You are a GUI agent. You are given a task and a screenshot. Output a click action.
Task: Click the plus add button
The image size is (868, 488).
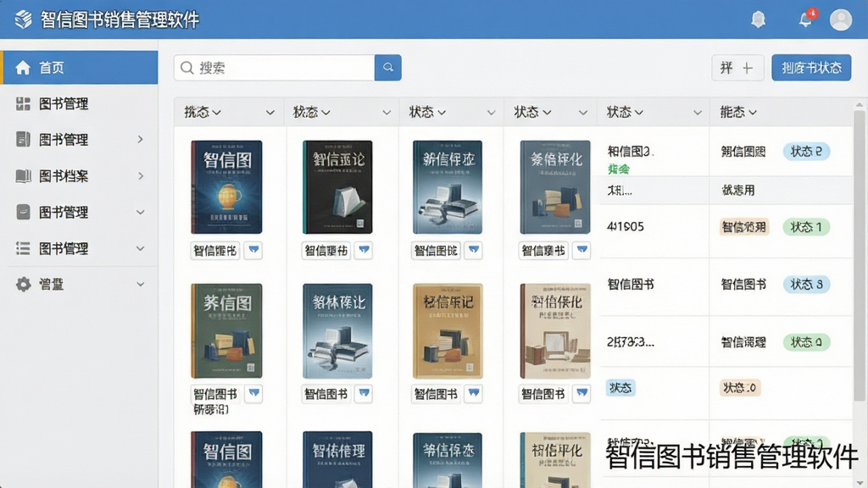(737, 68)
